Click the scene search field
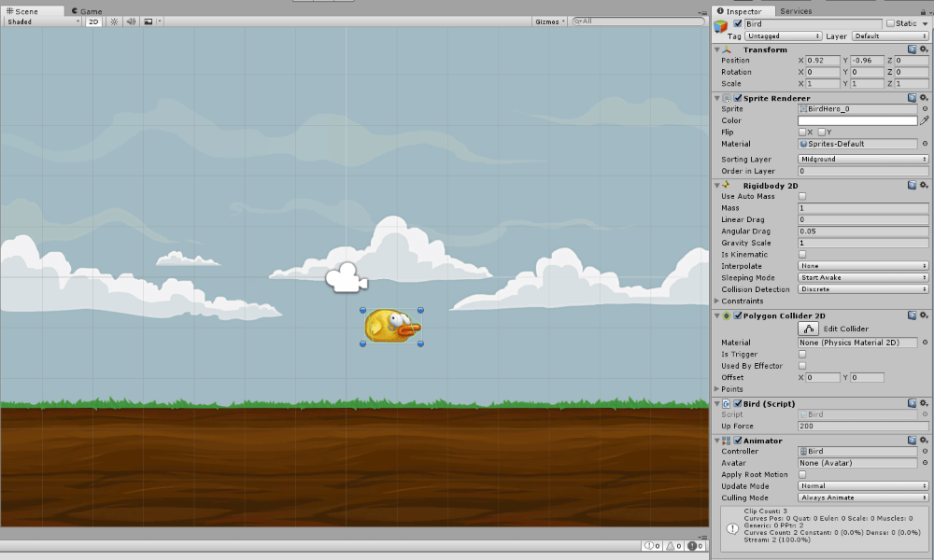 (637, 21)
